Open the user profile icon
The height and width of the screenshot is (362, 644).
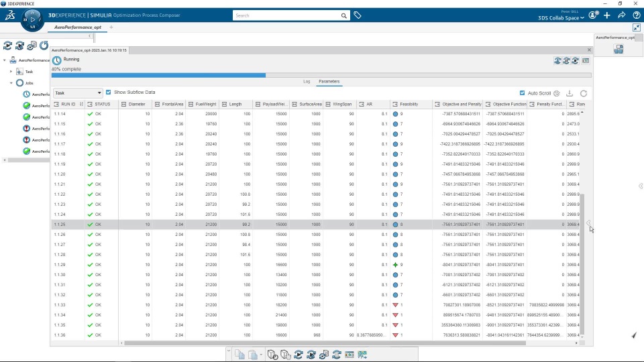coord(593,15)
